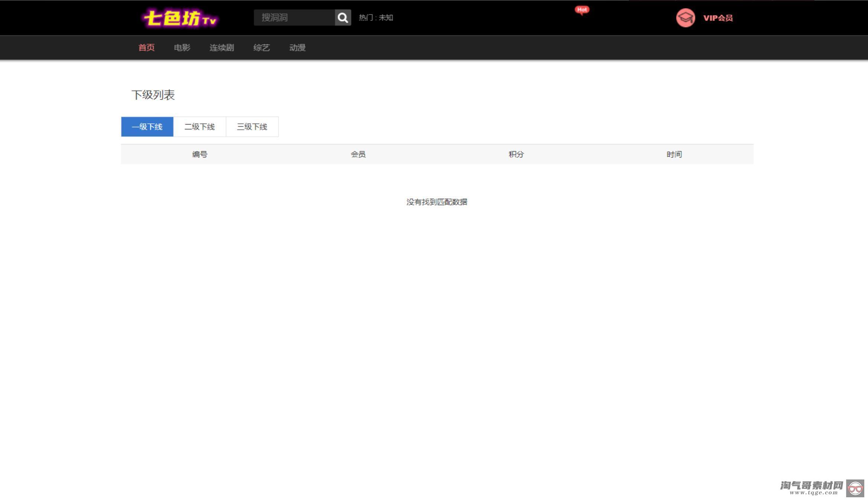Click the VIP会员 link

(x=718, y=18)
